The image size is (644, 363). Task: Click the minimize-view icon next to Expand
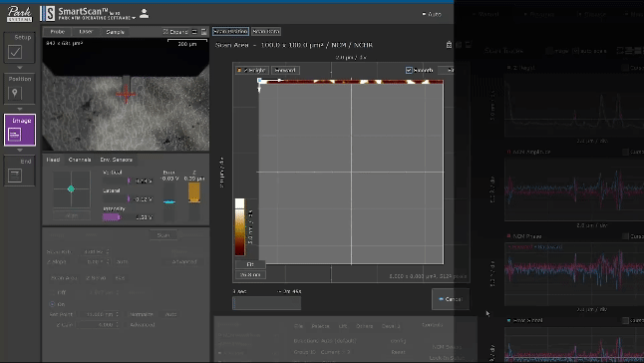coord(194,32)
